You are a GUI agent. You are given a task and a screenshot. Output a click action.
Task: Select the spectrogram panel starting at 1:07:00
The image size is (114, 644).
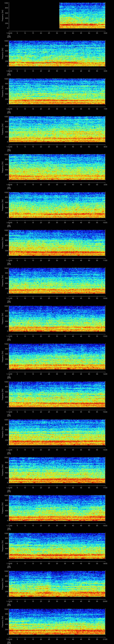tap(57, 129)
